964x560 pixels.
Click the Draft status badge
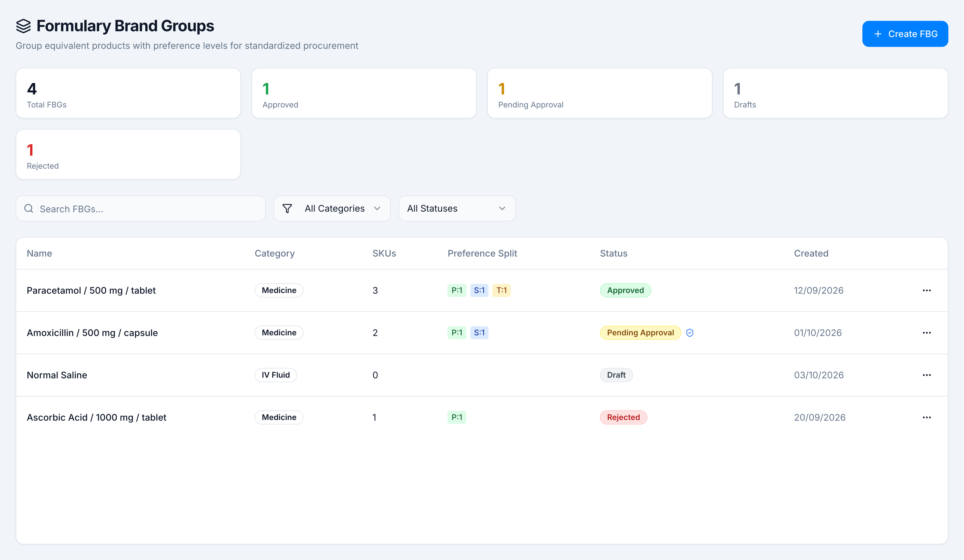tap(616, 375)
